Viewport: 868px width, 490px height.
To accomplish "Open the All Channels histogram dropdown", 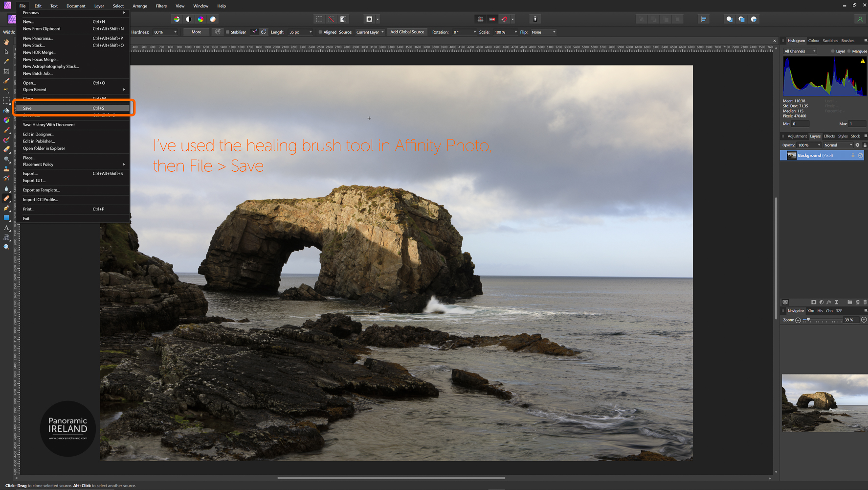I will pyautogui.click(x=800, y=51).
